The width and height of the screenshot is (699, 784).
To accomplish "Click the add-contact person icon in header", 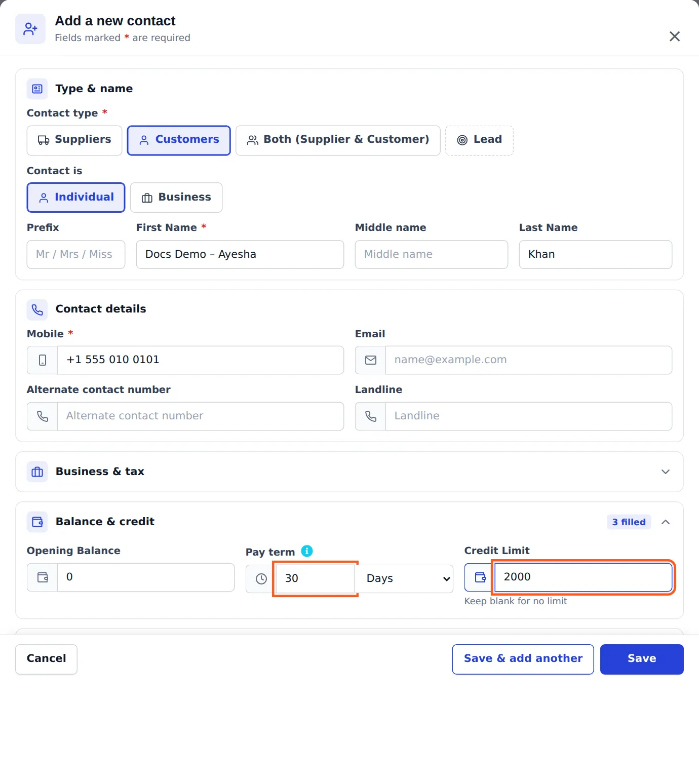I will [30, 29].
